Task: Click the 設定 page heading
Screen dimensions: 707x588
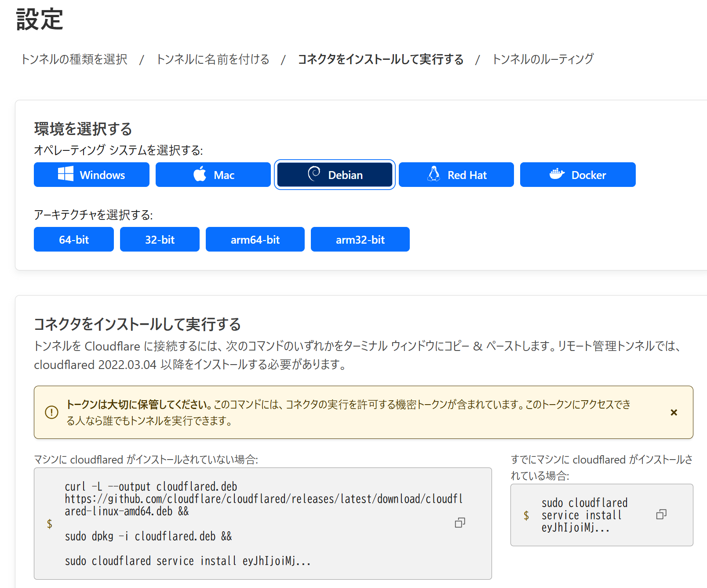Action: pos(39,19)
